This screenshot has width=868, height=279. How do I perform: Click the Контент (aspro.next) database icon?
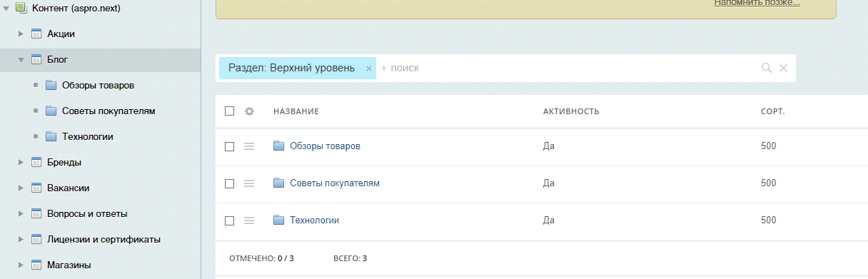tap(21, 8)
